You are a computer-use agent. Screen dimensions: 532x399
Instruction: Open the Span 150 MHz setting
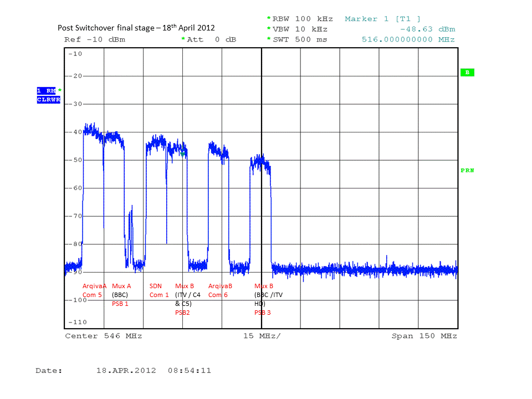point(423,335)
